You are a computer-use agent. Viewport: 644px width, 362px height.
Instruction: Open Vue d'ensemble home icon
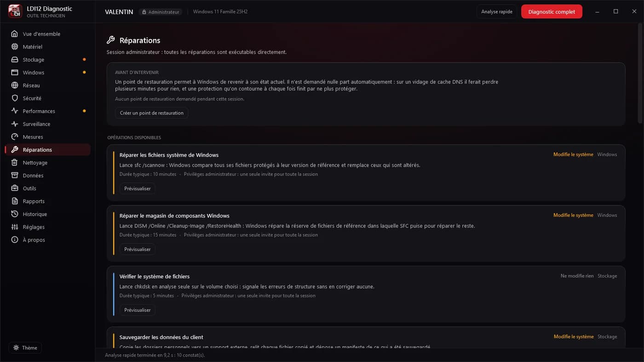15,34
